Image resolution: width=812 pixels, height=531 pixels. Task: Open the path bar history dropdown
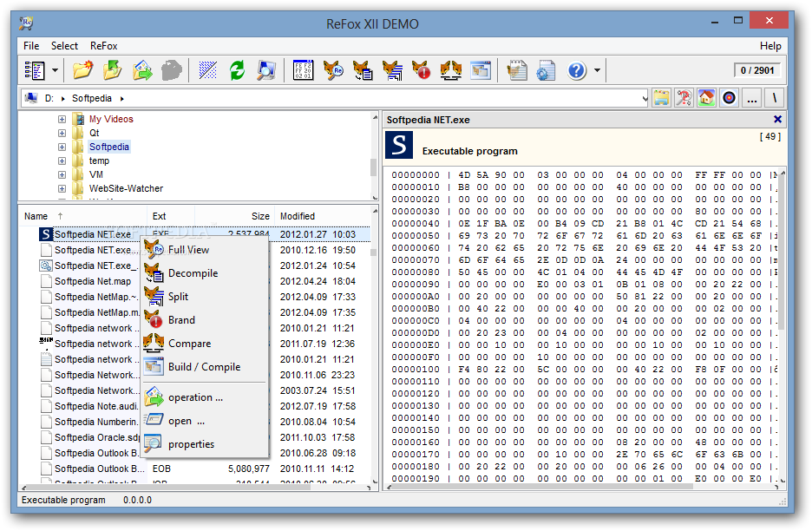tap(645, 98)
